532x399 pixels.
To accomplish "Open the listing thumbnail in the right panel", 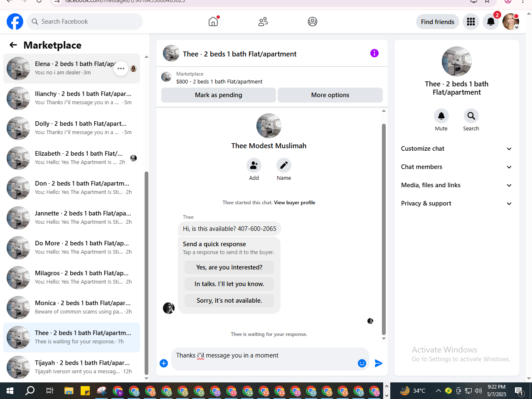I will pos(457,61).
